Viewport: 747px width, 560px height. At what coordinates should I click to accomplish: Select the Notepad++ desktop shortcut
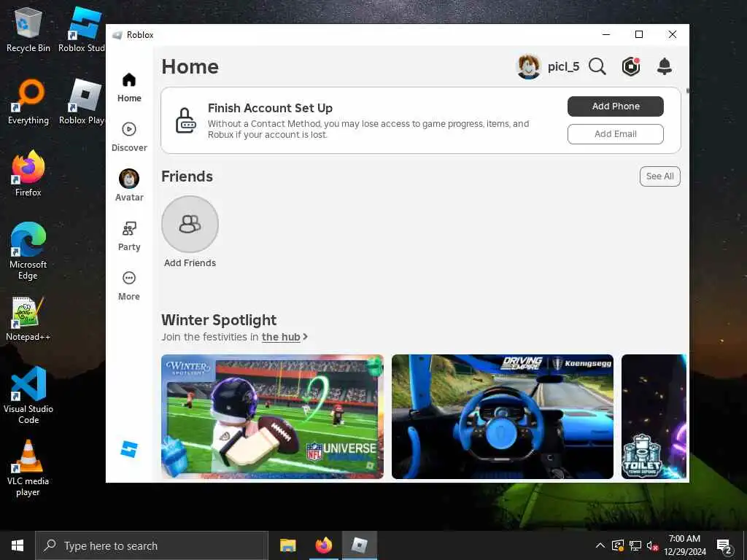point(28,319)
